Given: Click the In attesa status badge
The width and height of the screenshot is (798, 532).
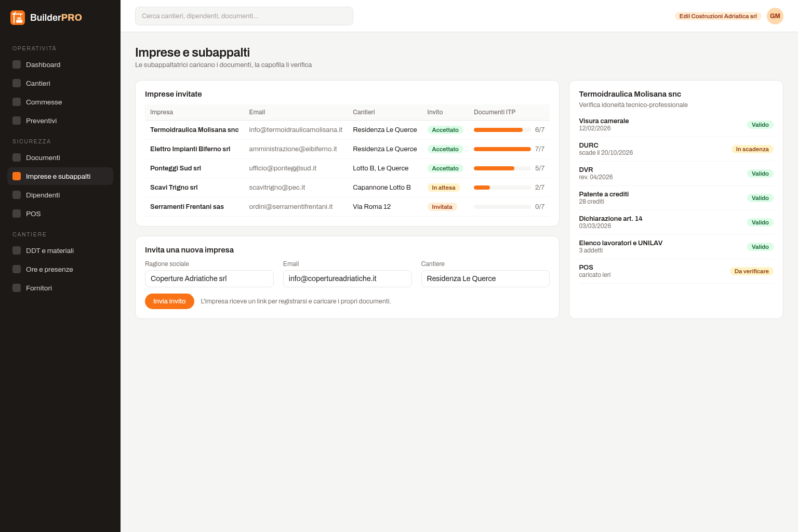Looking at the screenshot, I should coord(444,188).
